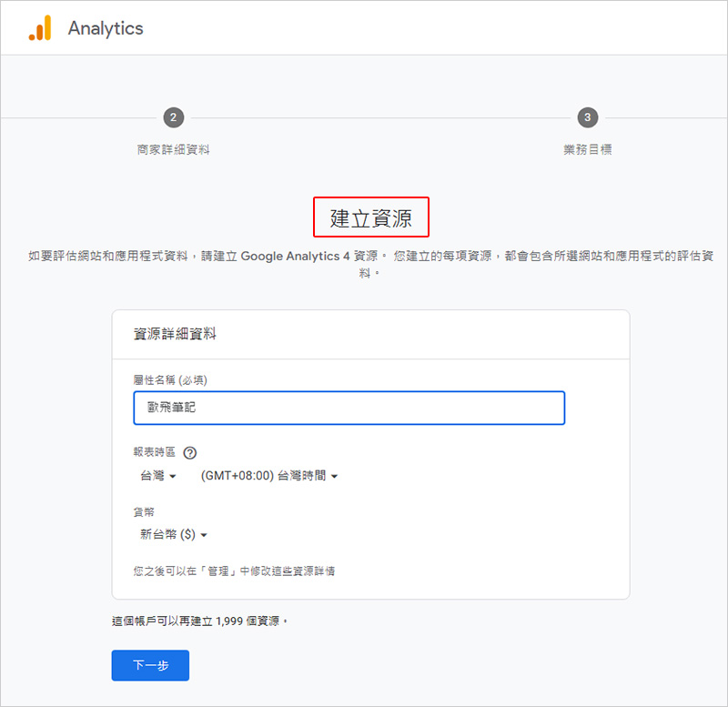Click the orange Analytics logo icon

point(40,28)
